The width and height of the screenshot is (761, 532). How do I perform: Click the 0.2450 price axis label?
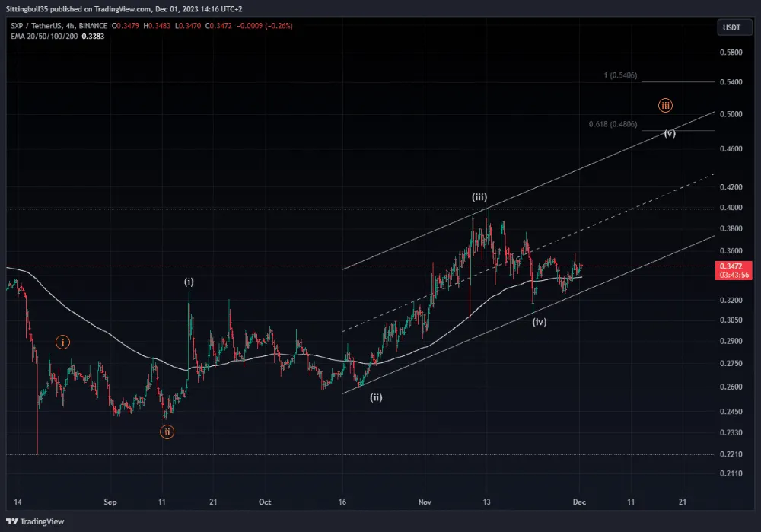tap(731, 412)
